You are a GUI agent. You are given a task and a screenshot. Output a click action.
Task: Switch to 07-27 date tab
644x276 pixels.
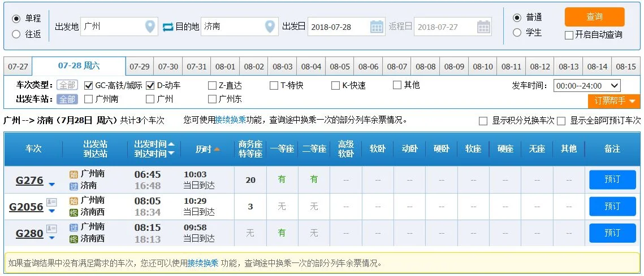pyautogui.click(x=18, y=67)
